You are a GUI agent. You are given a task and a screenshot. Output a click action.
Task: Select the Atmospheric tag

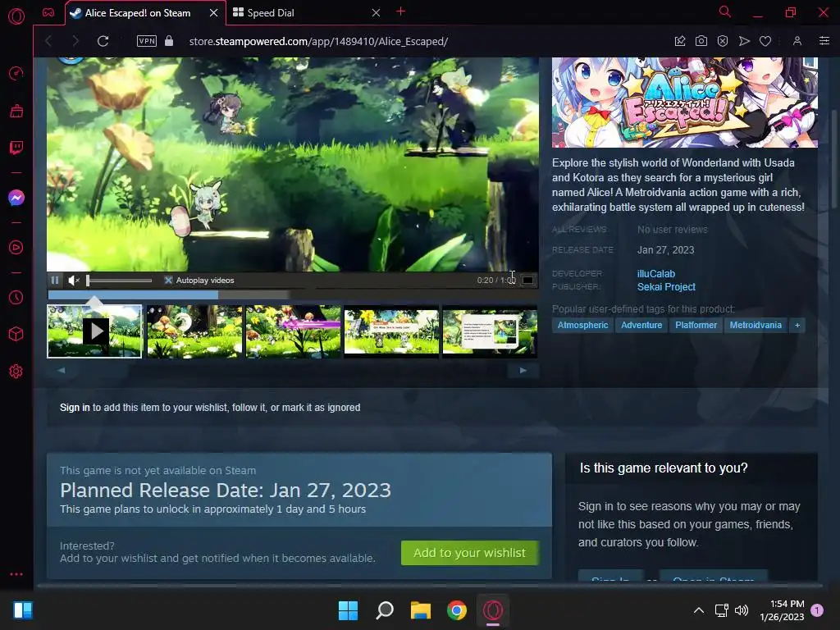tap(583, 325)
